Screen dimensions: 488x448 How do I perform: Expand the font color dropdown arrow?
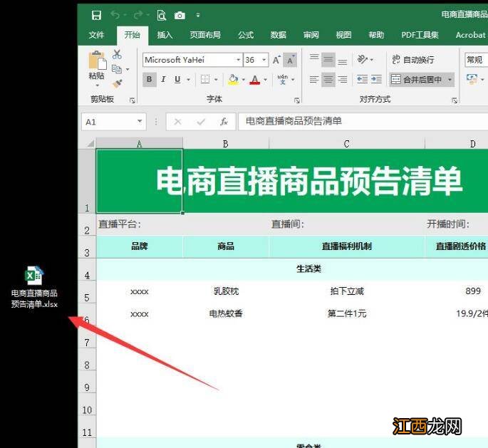pyautogui.click(x=266, y=80)
